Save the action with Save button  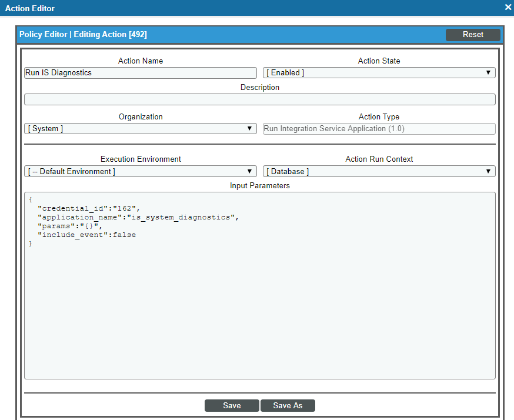pyautogui.click(x=232, y=406)
